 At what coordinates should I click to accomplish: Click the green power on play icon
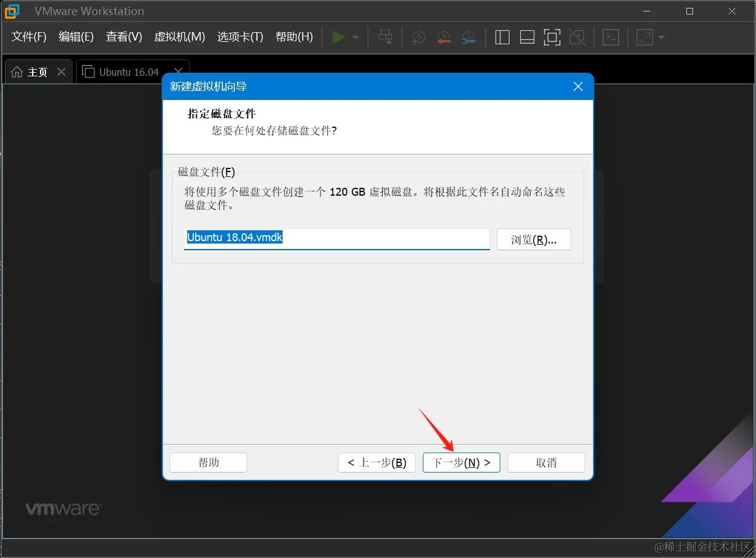(339, 37)
